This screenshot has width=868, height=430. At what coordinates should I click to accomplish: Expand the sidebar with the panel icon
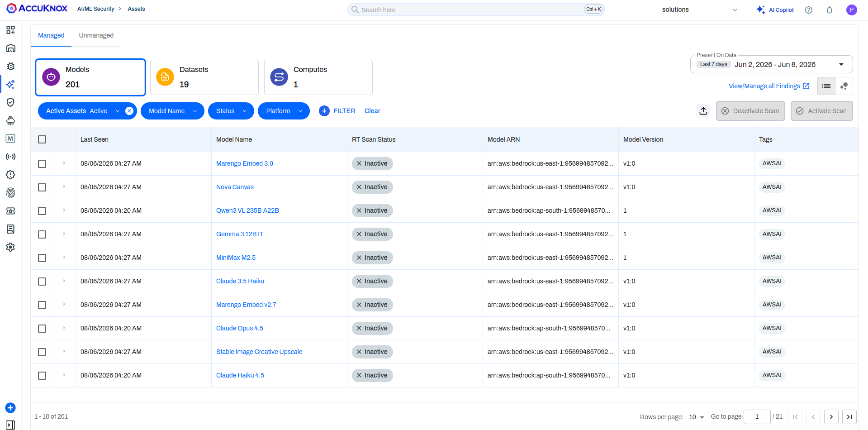click(x=10, y=425)
